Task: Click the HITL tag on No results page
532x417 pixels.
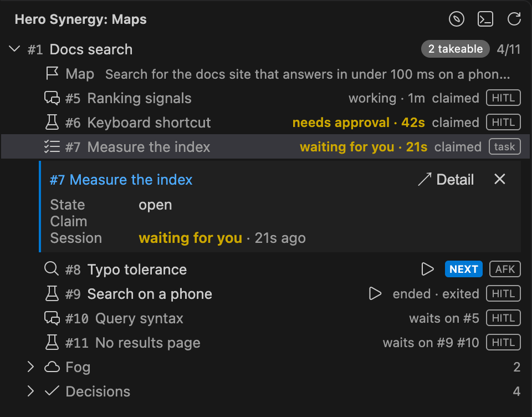Action: coord(503,343)
